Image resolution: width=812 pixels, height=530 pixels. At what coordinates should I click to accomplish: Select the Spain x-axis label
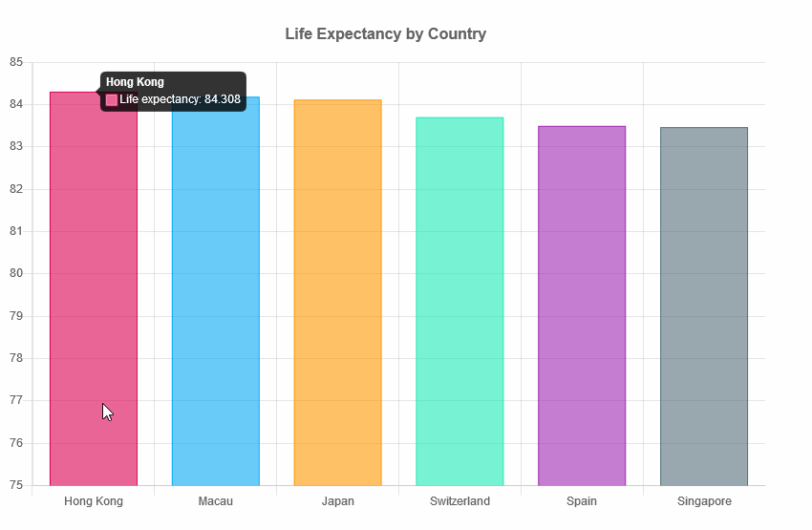[582, 501]
